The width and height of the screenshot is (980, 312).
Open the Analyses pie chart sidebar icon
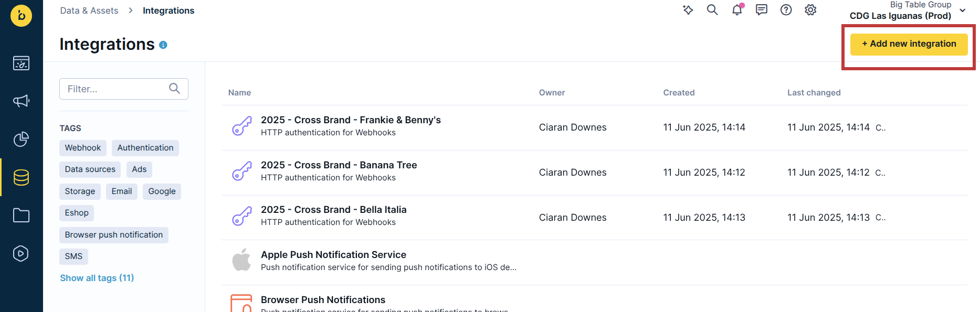[21, 139]
